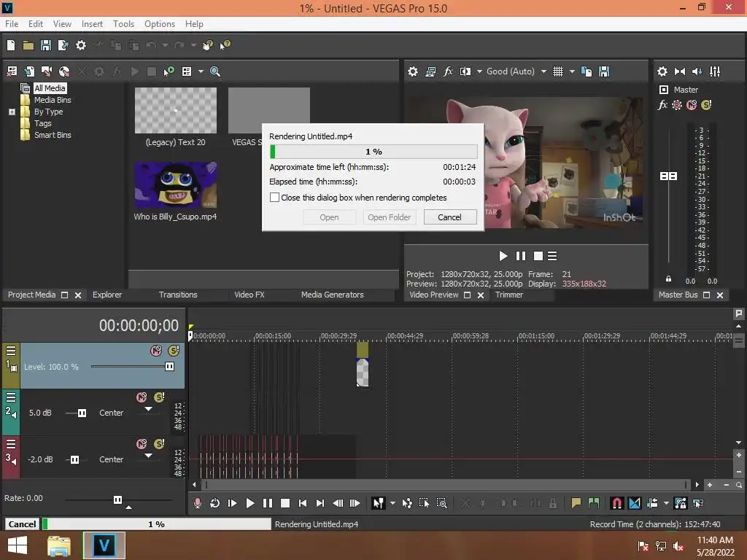Search media bins with the magnifier icon
747x560 pixels.
point(215,71)
